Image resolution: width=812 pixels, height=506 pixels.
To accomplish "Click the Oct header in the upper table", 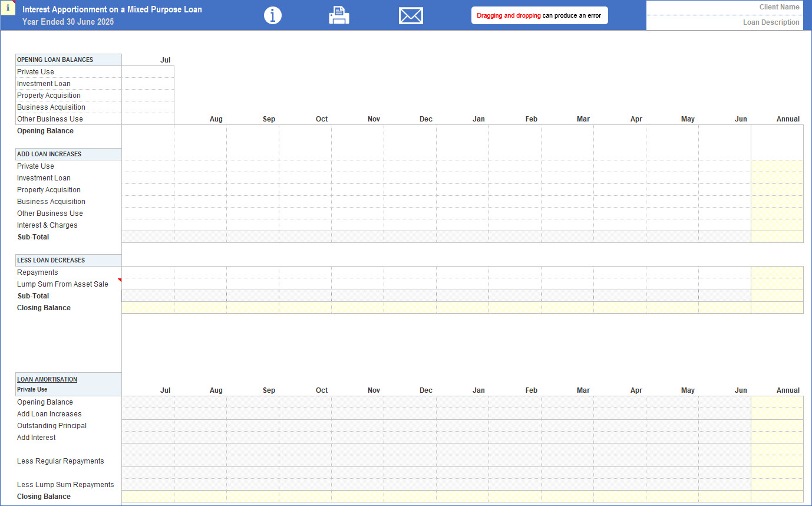I will point(322,119).
